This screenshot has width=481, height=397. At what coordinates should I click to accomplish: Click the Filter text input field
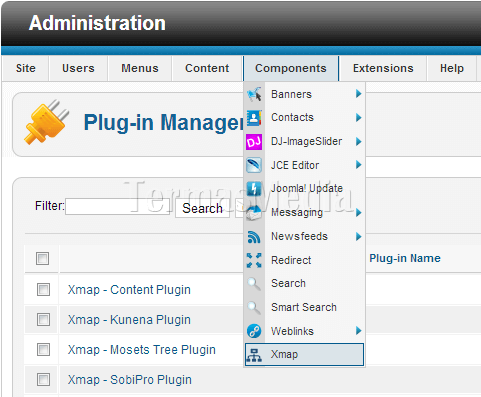tap(117, 206)
